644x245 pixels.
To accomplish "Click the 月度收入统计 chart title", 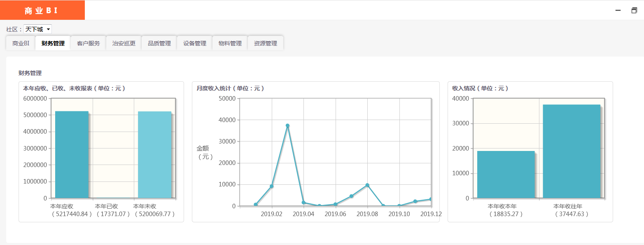I will point(230,88).
